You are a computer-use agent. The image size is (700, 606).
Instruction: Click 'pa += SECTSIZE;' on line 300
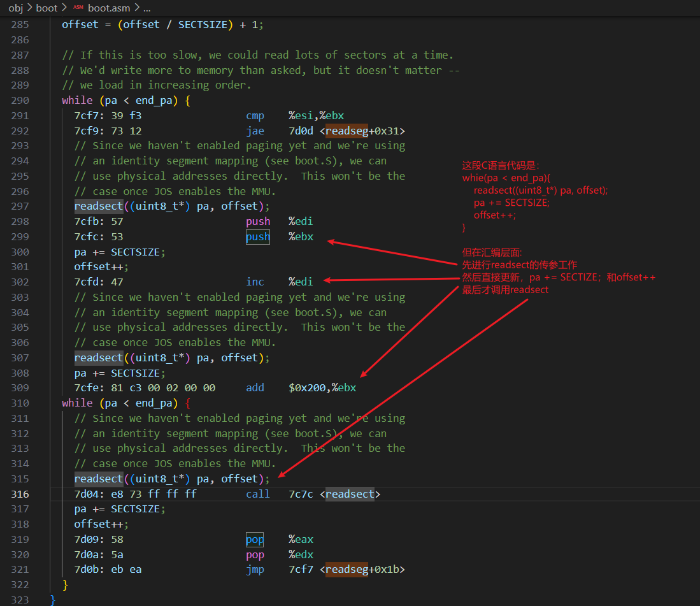pyautogui.click(x=120, y=252)
